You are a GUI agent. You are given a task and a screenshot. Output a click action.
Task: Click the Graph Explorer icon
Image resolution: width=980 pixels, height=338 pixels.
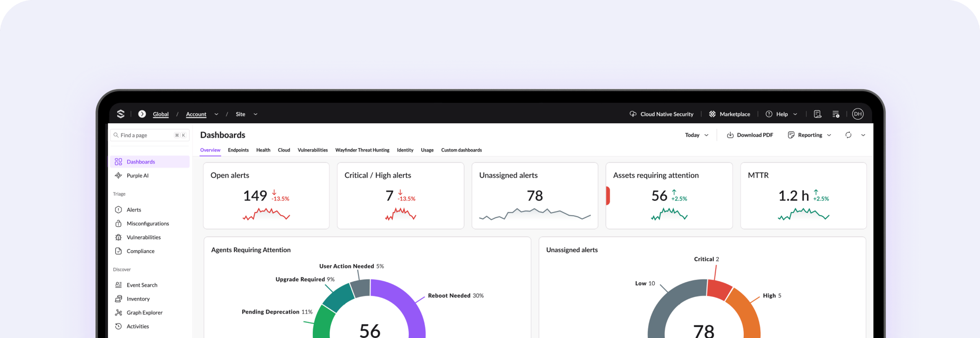pyautogui.click(x=118, y=312)
